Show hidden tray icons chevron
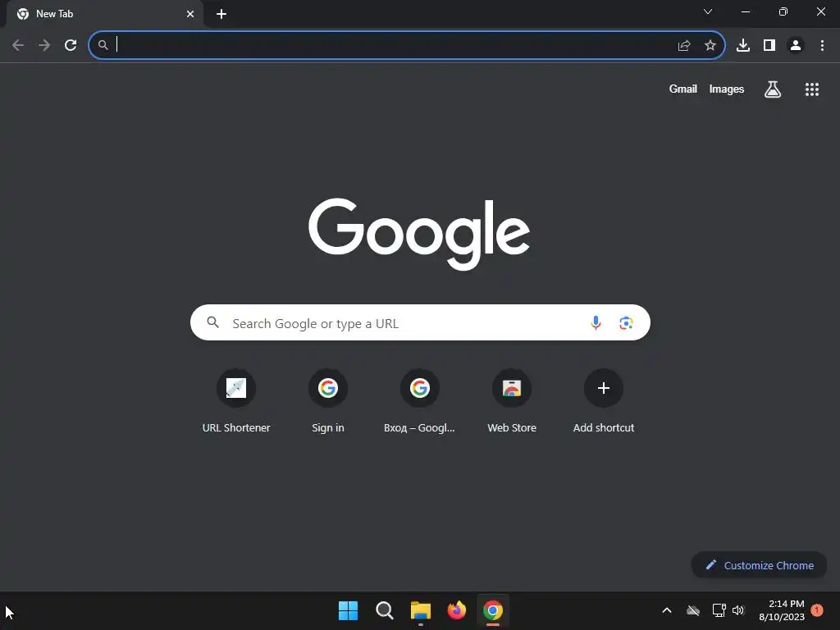Screen dimensions: 840x630 [667, 610]
